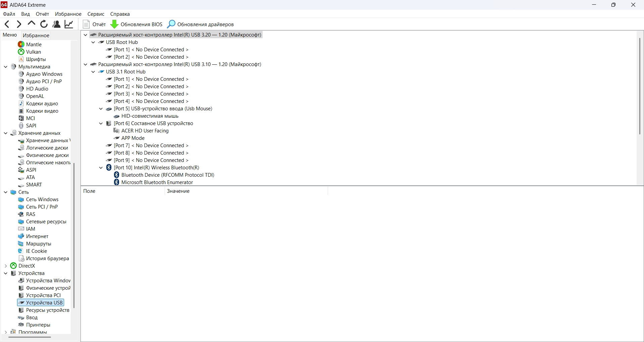Collapse the Port 5 Usb Mouse node
Image resolution: width=644 pixels, height=342 pixels.
click(101, 109)
